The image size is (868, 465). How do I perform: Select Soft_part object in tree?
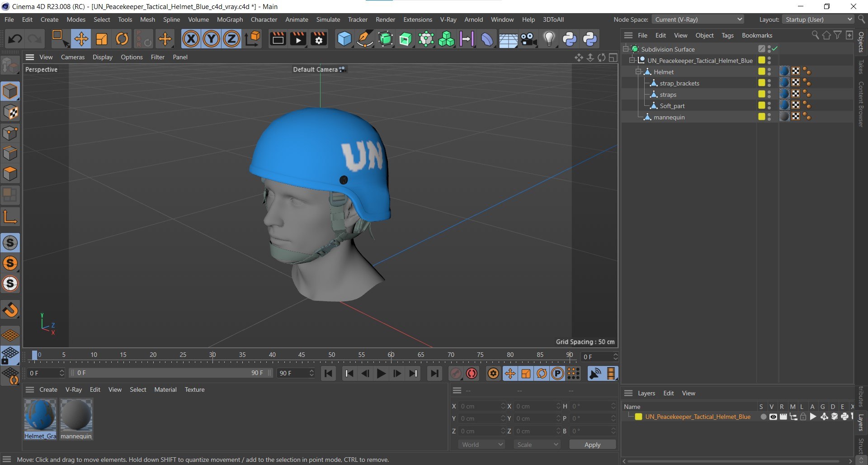(x=672, y=105)
